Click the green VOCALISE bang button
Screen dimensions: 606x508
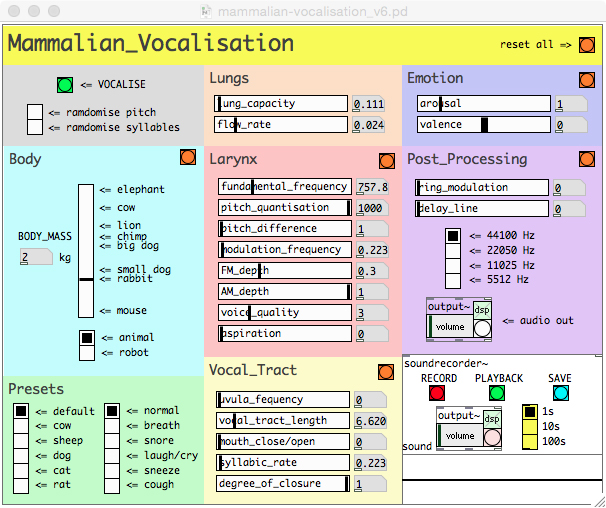point(65,85)
